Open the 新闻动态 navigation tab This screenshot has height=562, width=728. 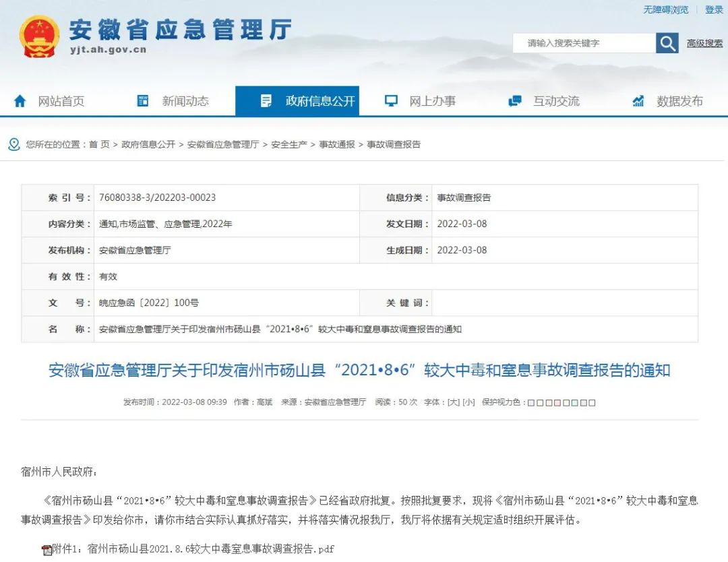[185, 101]
